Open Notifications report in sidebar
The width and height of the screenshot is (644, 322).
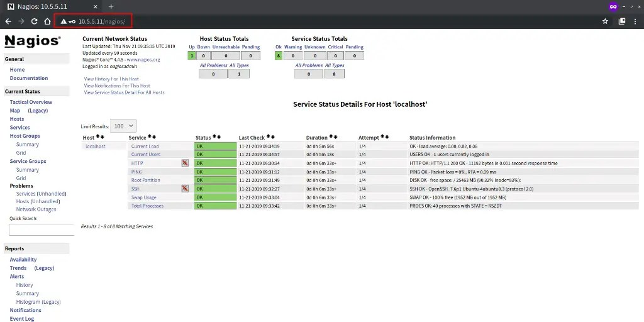coord(25,310)
